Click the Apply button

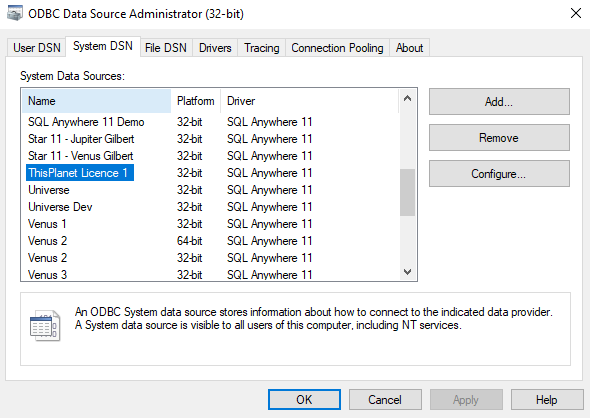[466, 400]
